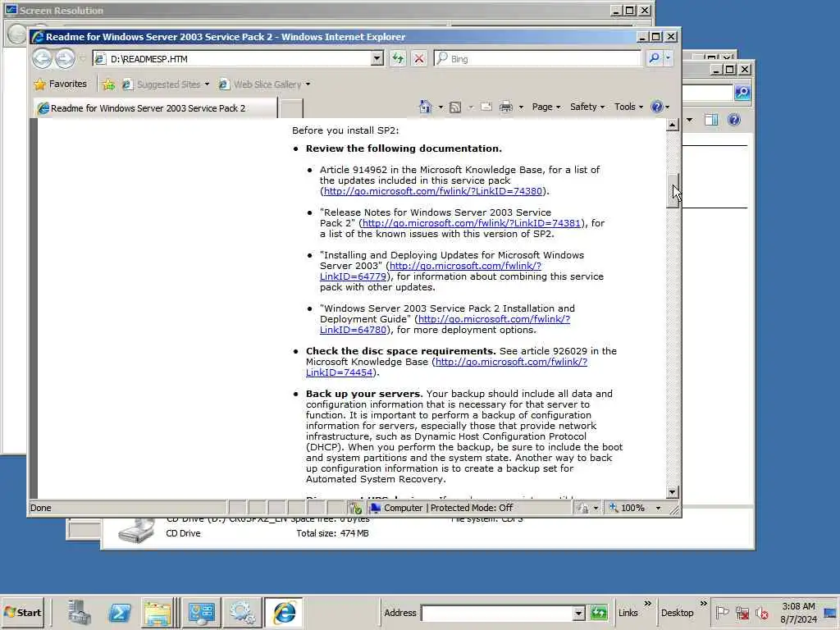Viewport: 840px width, 630px height.
Task: Click the IE Forward arrow button
Action: coord(65,58)
